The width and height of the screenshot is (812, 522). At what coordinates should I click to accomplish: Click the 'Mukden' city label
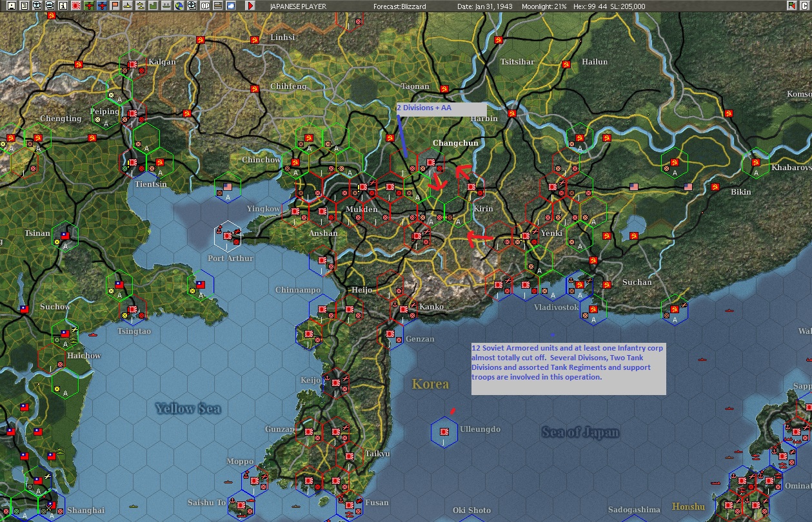[361, 209]
